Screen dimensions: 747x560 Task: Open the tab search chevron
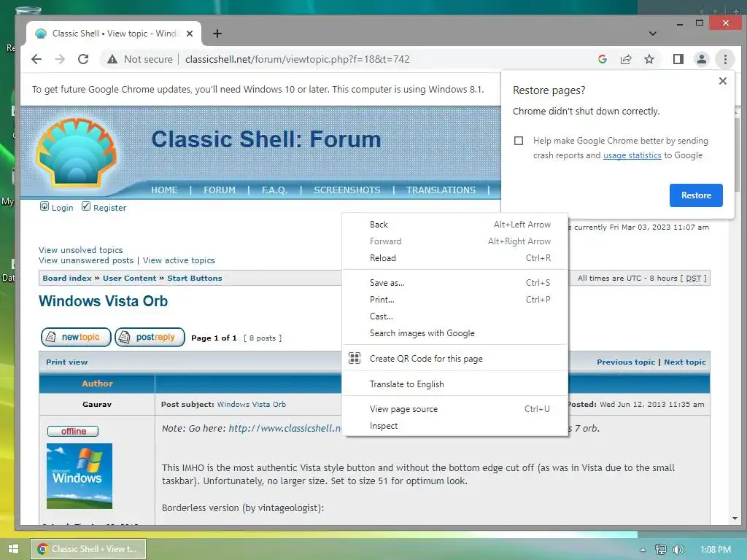point(653,34)
